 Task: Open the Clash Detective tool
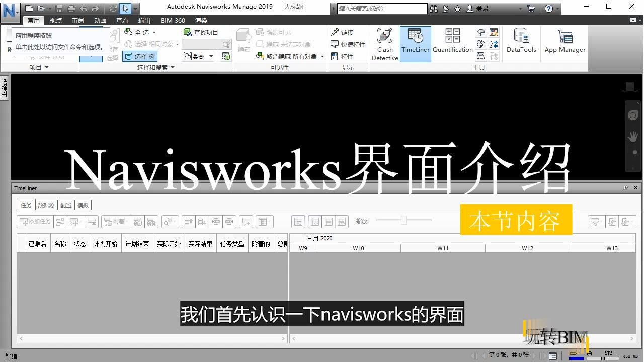(x=384, y=44)
